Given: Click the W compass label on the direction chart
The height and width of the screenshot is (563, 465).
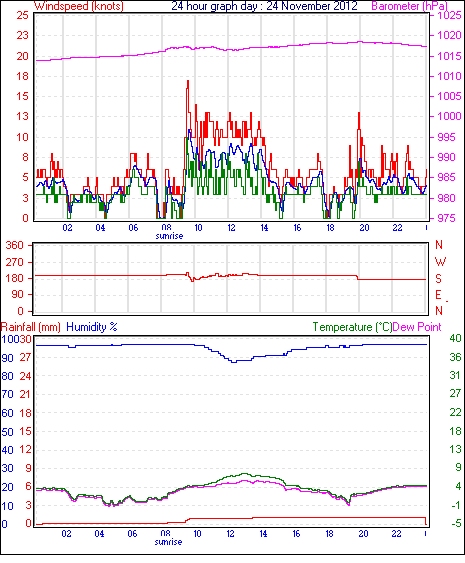Looking at the screenshot, I should 440,262.
